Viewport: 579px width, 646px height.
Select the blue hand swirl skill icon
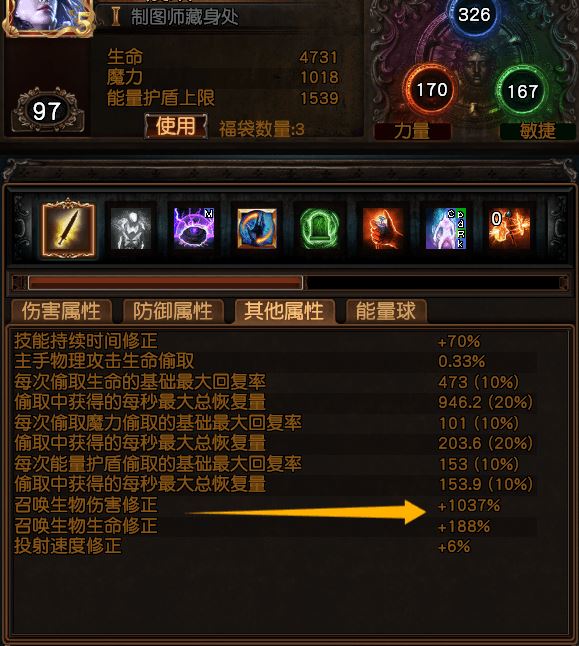click(x=257, y=229)
